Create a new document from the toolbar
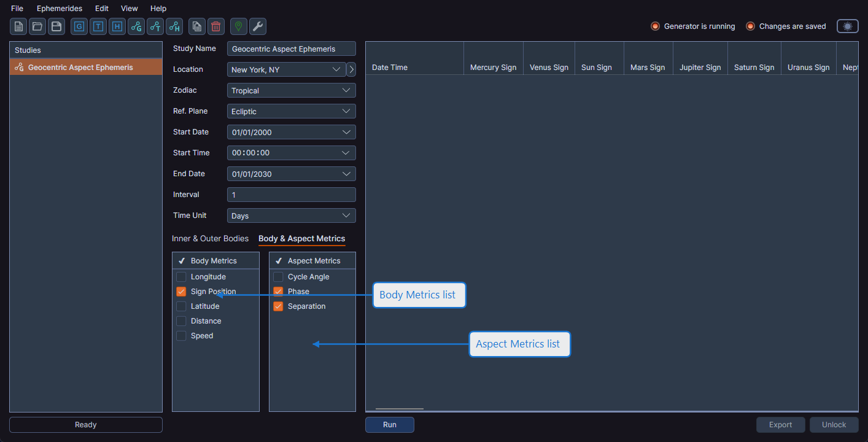The image size is (868, 442). coord(18,26)
